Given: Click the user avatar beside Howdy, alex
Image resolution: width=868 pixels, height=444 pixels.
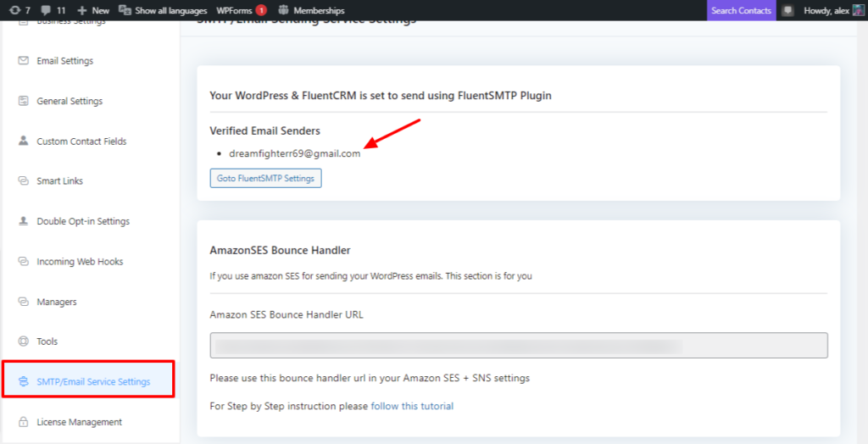Looking at the screenshot, I should [x=858, y=10].
